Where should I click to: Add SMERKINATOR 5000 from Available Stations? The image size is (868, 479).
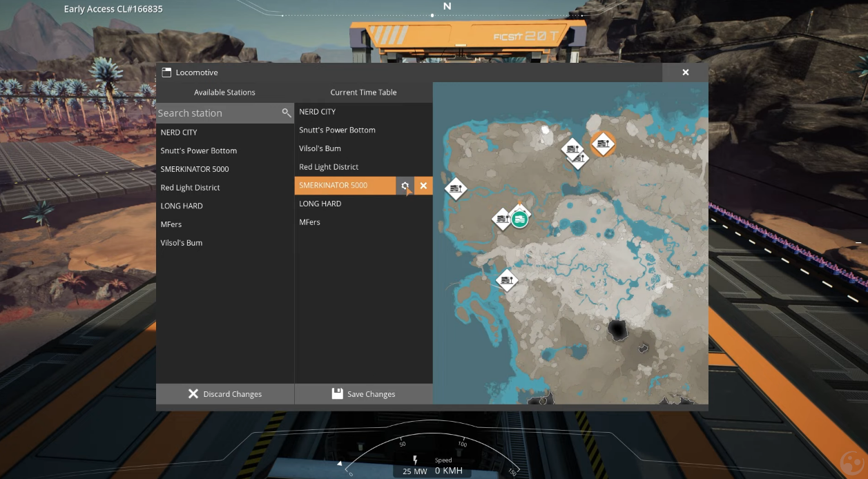click(225, 169)
